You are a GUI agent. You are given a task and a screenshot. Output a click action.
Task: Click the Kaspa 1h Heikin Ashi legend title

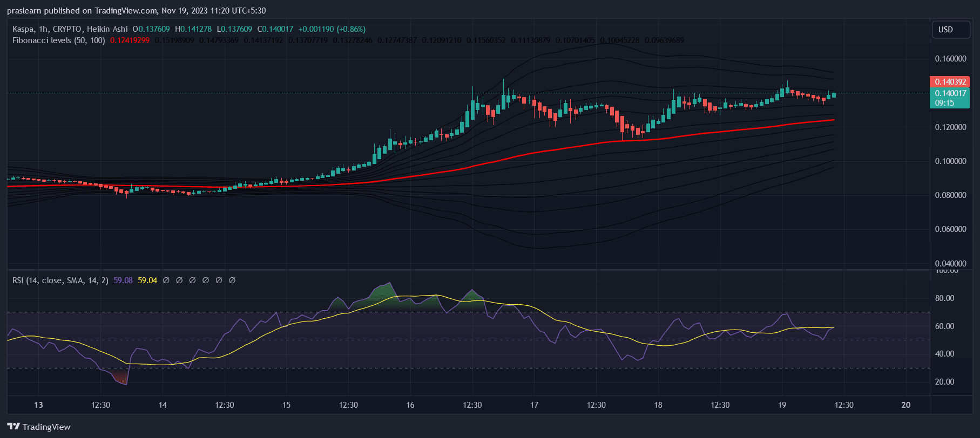[70, 29]
